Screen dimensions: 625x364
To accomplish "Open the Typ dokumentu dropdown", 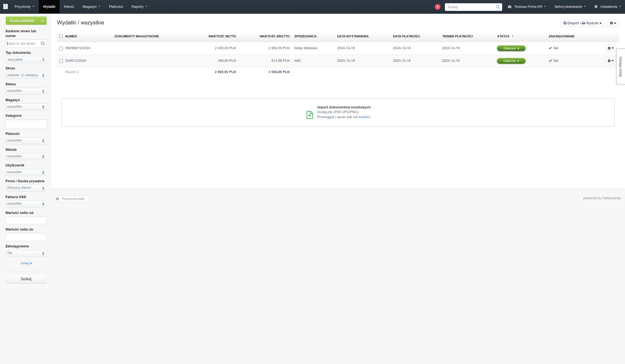I will (26, 60).
